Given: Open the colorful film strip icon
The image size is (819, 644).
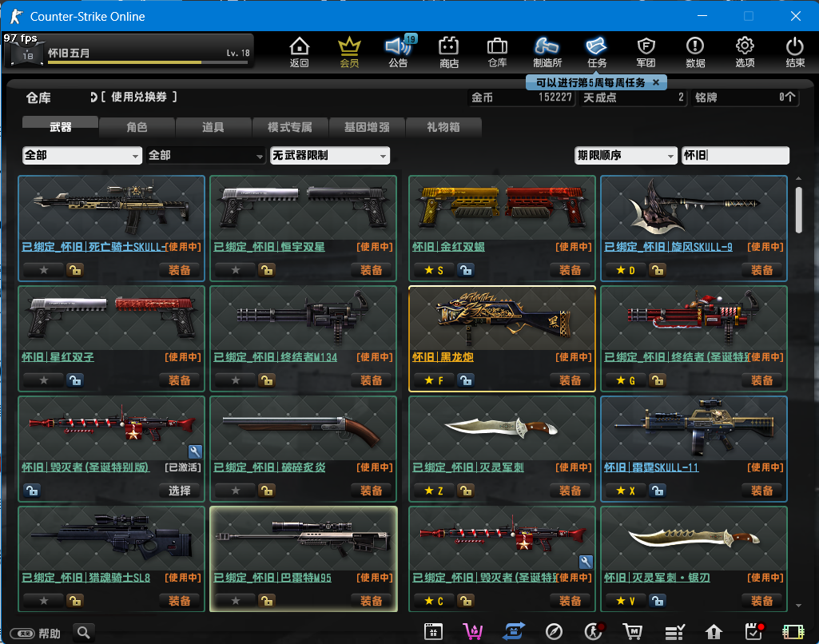Looking at the screenshot, I should coord(793,632).
